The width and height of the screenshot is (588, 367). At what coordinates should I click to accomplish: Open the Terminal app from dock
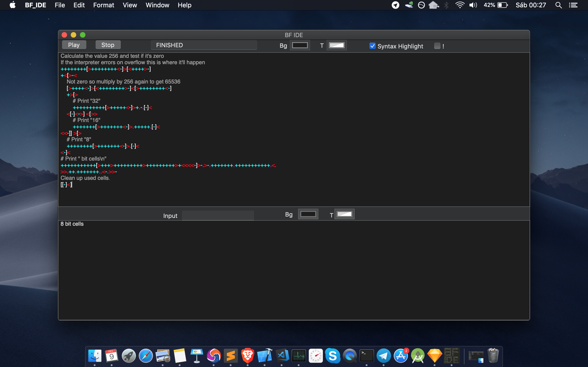point(367,355)
